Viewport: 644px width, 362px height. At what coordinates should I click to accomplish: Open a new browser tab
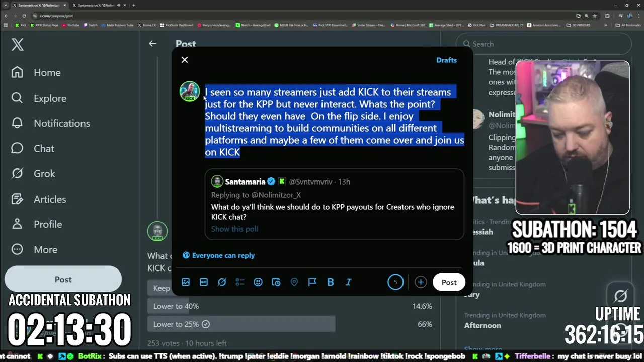pos(134,5)
